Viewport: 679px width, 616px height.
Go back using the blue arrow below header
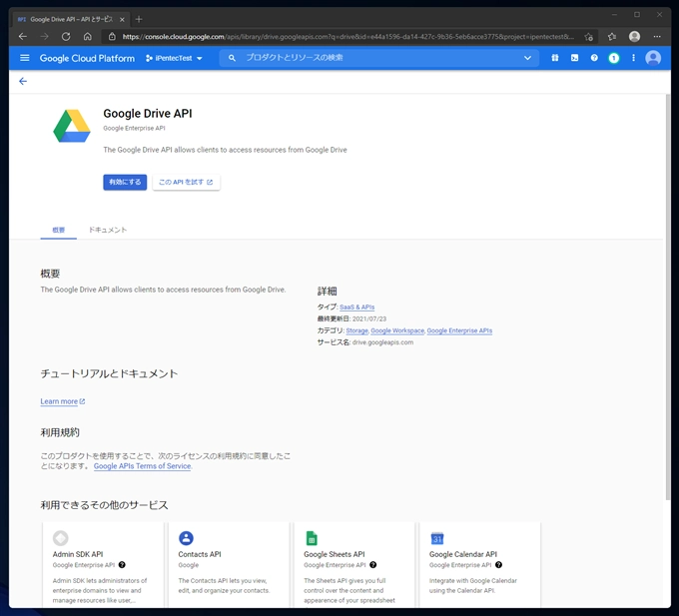tap(23, 81)
